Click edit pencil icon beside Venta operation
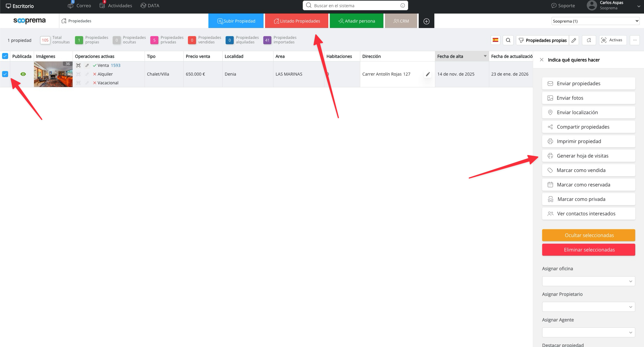 coord(87,65)
